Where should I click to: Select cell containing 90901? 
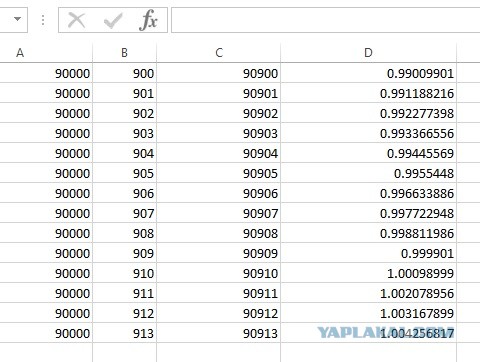click(219, 93)
